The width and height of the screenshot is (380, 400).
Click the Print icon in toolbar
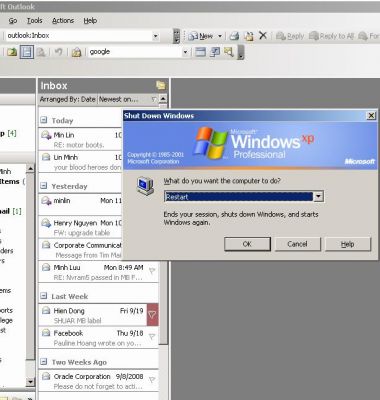[x=235, y=36]
